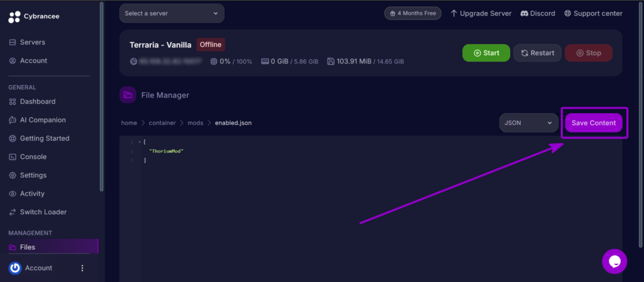
Task: Click the Offline status badge
Action: pos(211,45)
